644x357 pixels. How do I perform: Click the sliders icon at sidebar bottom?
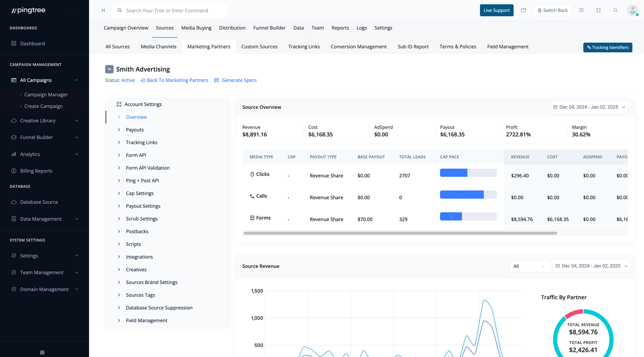(42, 352)
